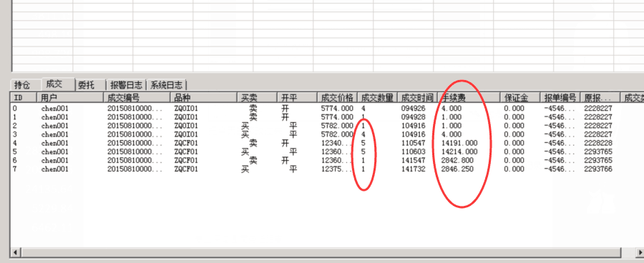The image size is (644, 263).
Task: Sort by 成交时间 column header
Action: [x=417, y=98]
